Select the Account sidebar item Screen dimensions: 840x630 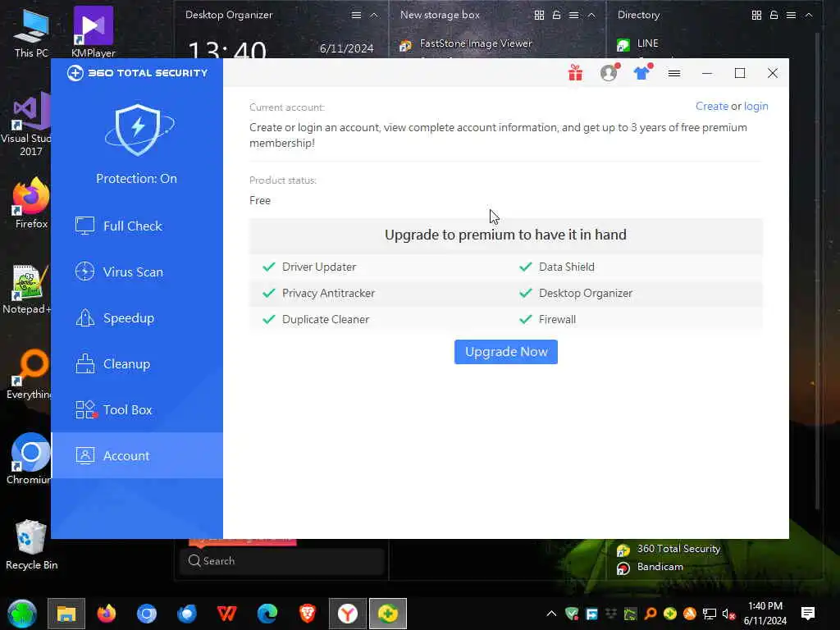coord(137,456)
